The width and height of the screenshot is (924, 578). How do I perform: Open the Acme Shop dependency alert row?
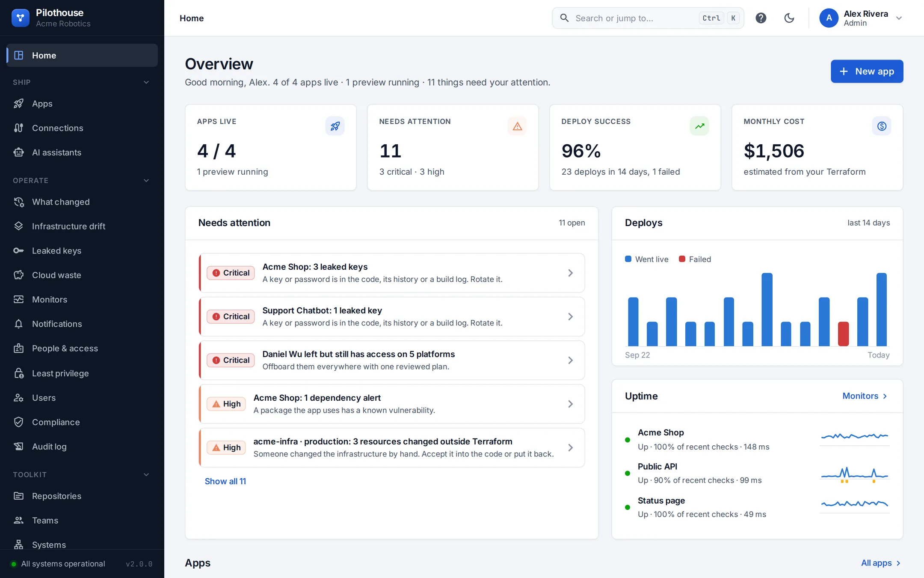click(x=392, y=404)
